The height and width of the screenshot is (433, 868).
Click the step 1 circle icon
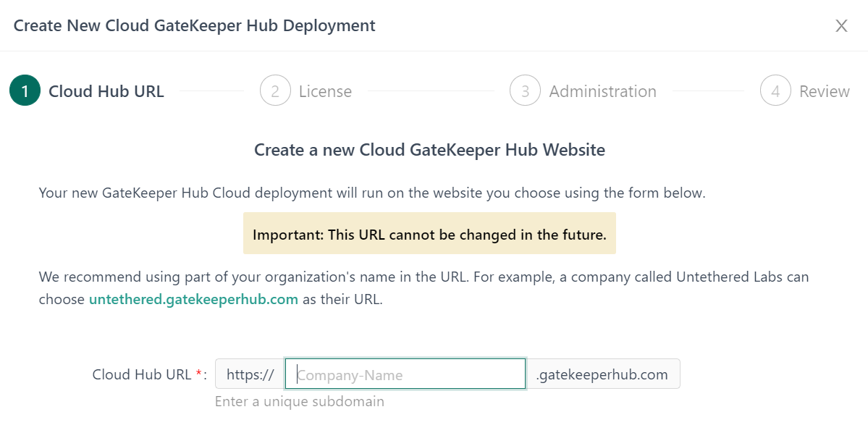tap(25, 91)
